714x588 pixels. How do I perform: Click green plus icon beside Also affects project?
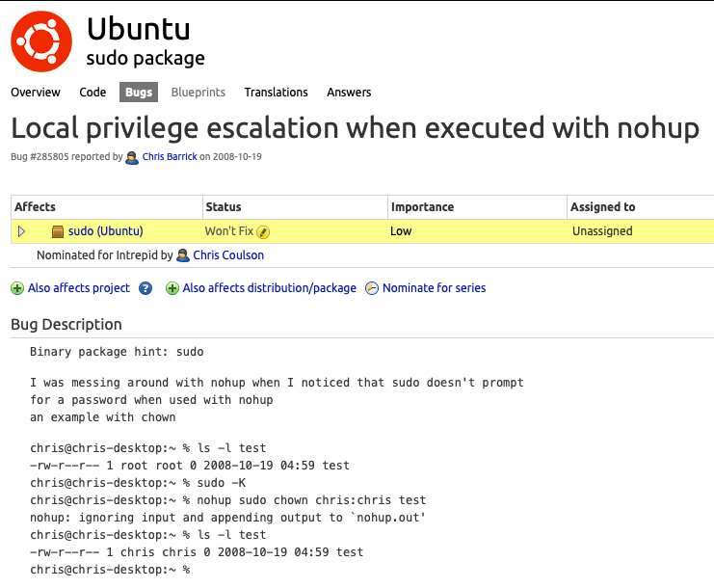[x=17, y=288]
